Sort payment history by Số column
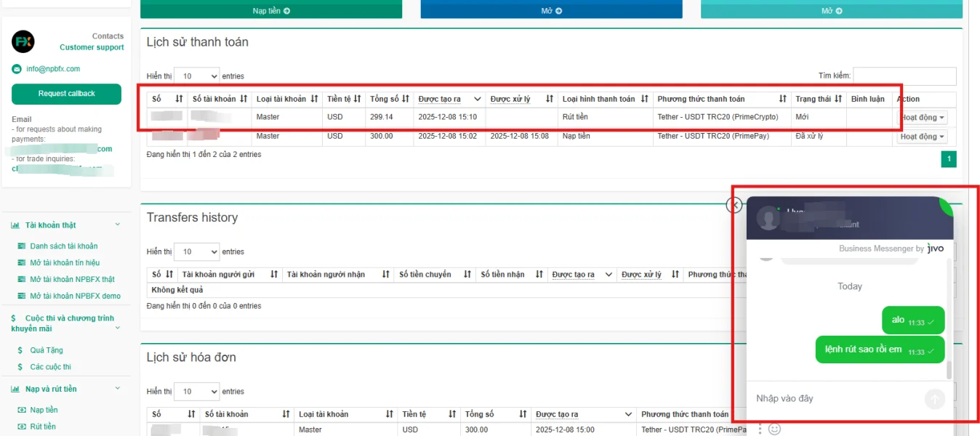The width and height of the screenshot is (980, 436). click(x=178, y=99)
